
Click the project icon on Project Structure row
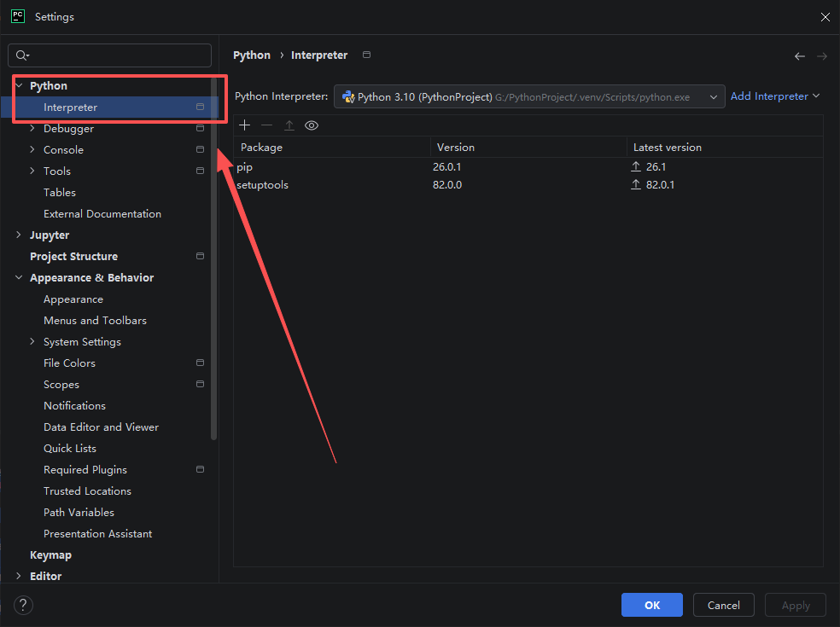point(201,256)
